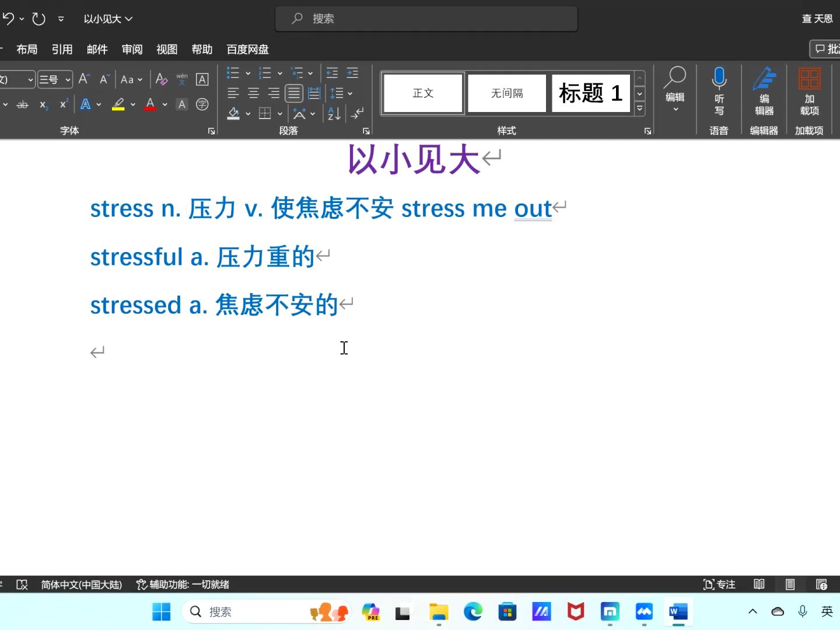Align text left

click(x=233, y=93)
